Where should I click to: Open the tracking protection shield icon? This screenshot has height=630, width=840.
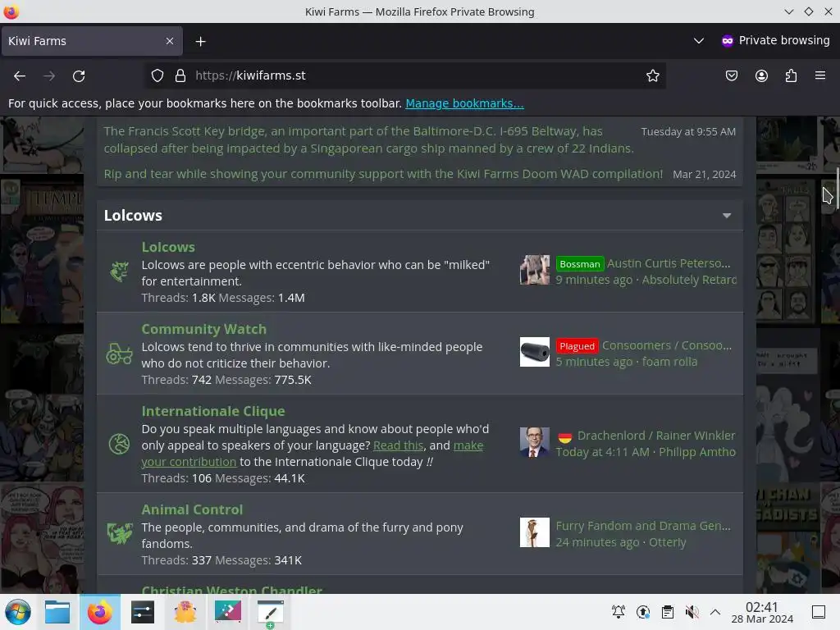157,75
